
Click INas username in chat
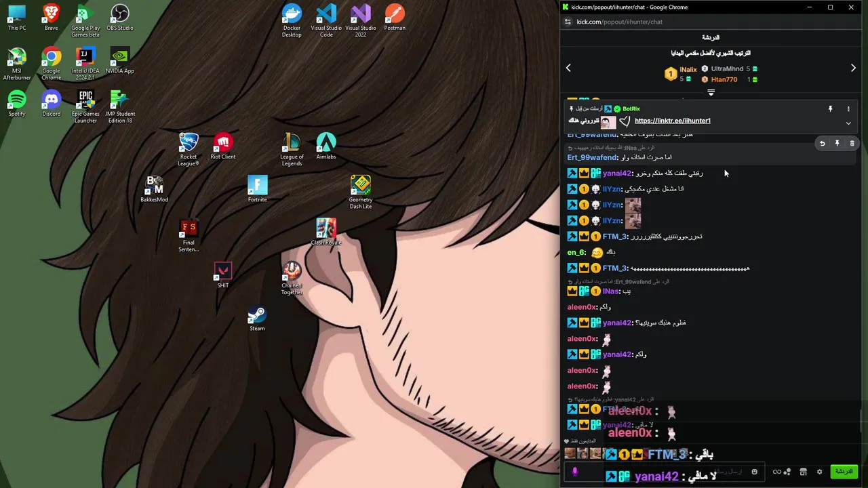611,291
